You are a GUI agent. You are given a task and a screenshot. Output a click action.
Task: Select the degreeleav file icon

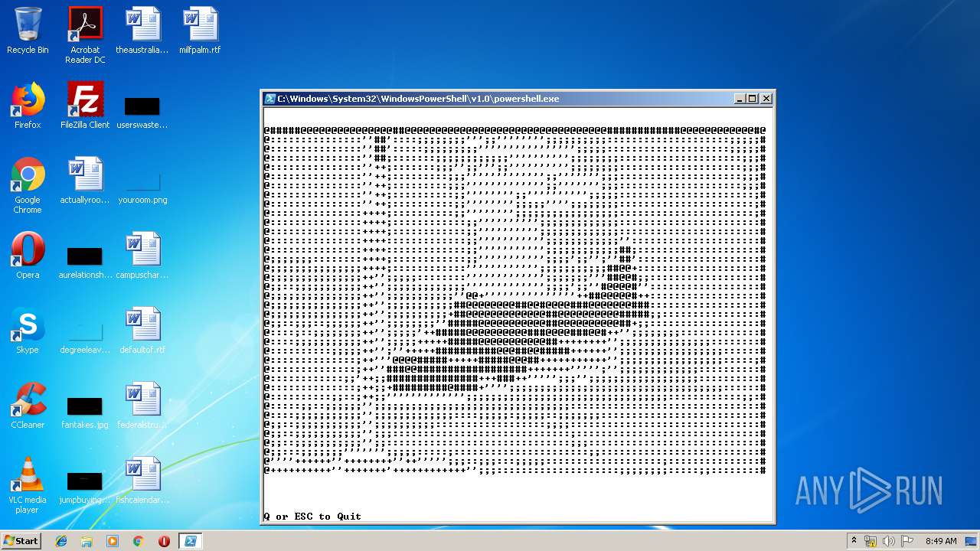pos(85,337)
